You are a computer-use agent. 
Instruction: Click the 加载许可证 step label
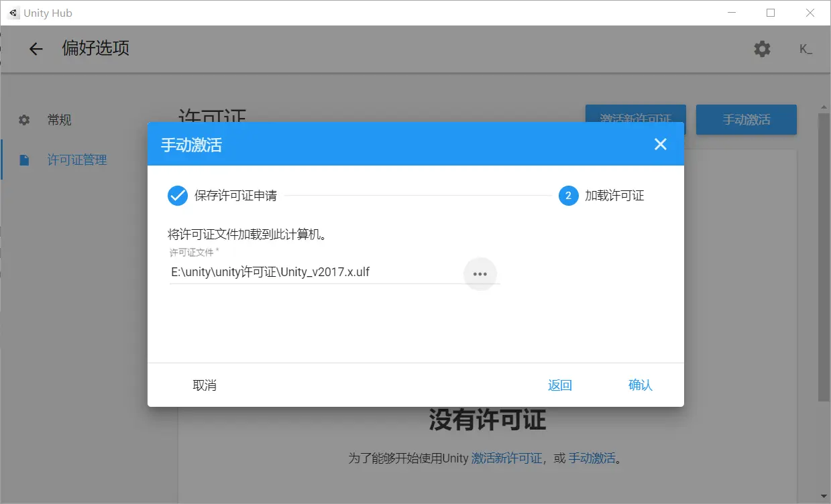point(614,196)
